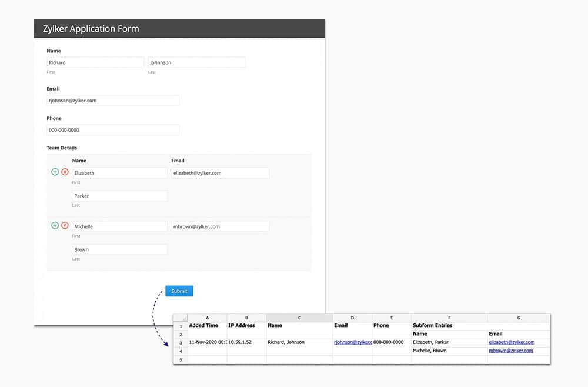Select the cell "Michelle, Brown"
The image size is (588, 387).
point(449,351)
